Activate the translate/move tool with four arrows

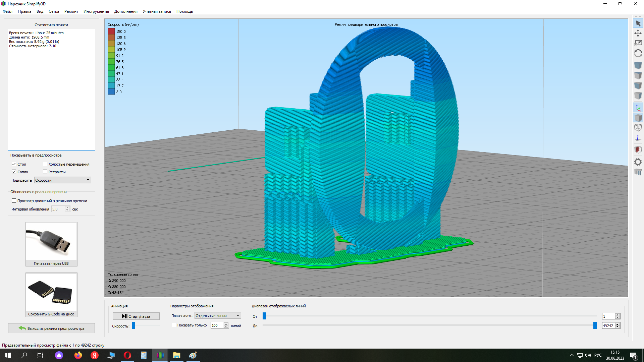pyautogui.click(x=638, y=33)
